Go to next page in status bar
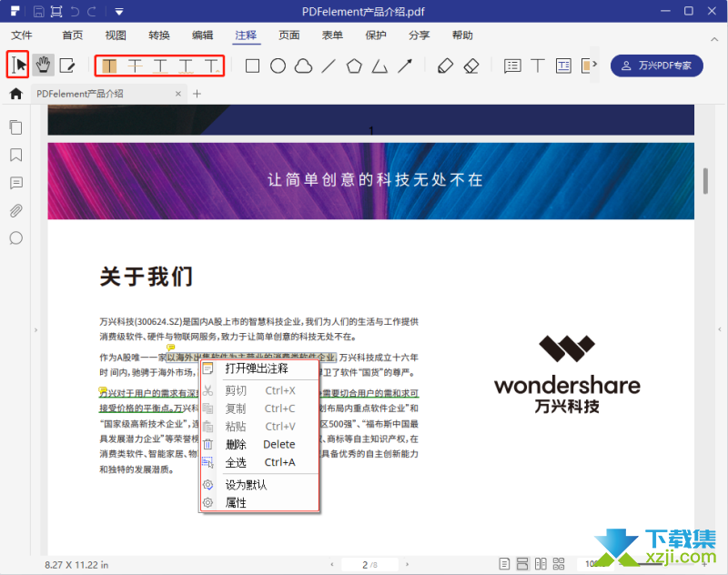 click(x=407, y=564)
